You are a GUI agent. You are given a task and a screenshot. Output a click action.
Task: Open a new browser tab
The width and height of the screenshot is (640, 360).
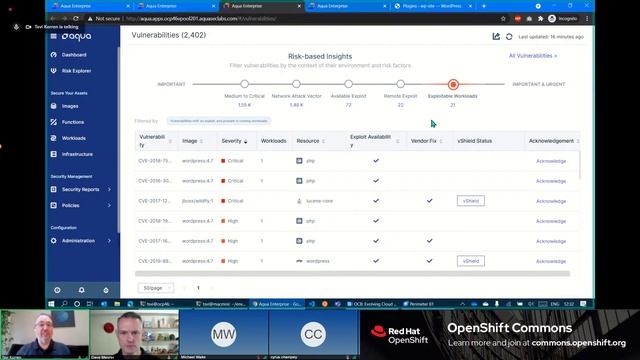pos(484,6)
